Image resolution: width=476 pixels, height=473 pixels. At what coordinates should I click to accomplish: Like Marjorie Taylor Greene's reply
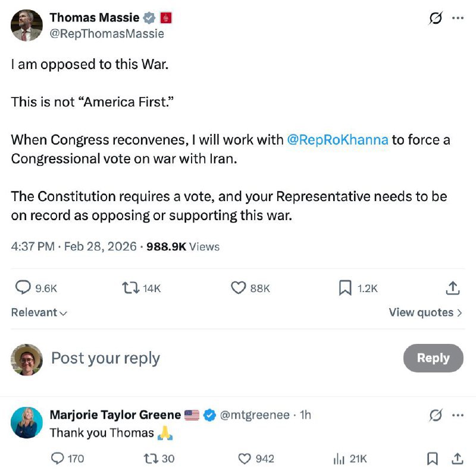245,458
